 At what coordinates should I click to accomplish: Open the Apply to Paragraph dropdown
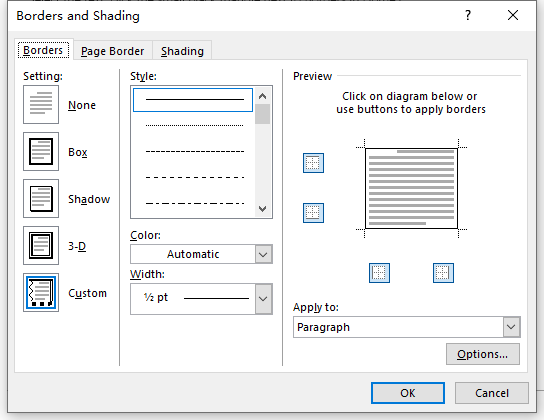click(407, 327)
